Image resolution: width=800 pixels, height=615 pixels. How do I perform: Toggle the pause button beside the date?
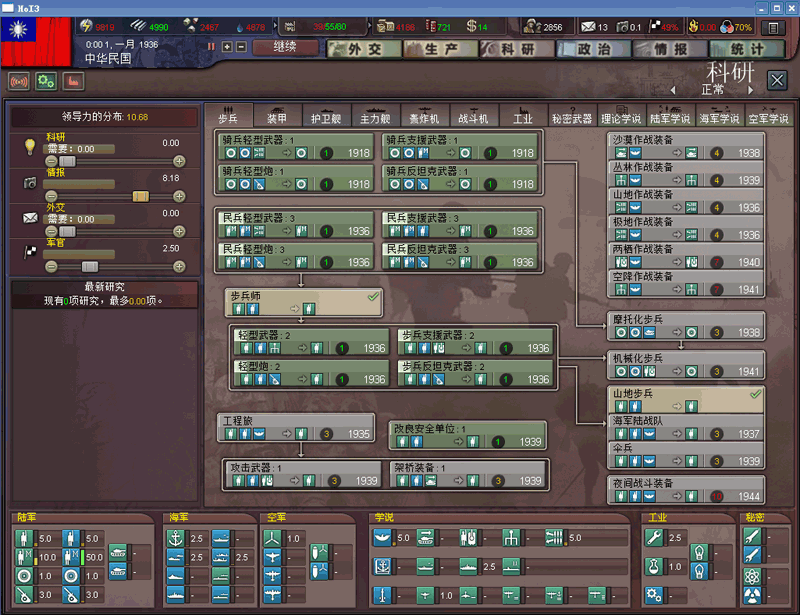pos(212,47)
